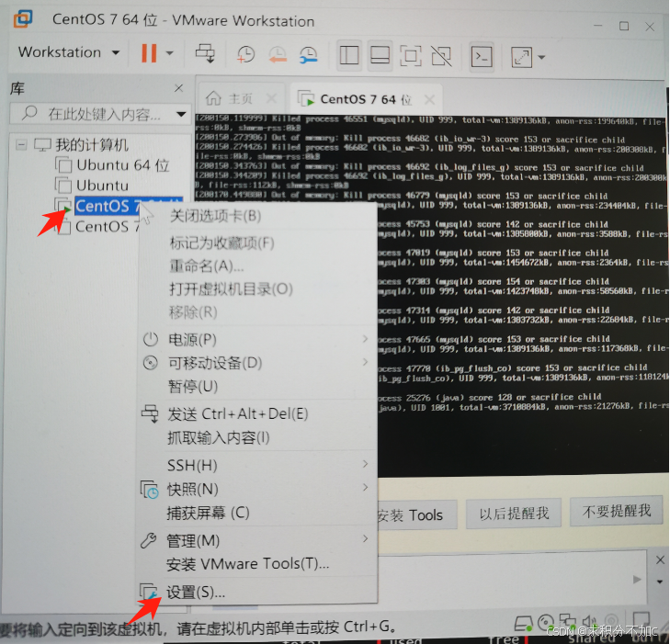Open the snapshot manager wrench-clock icon

308,55
